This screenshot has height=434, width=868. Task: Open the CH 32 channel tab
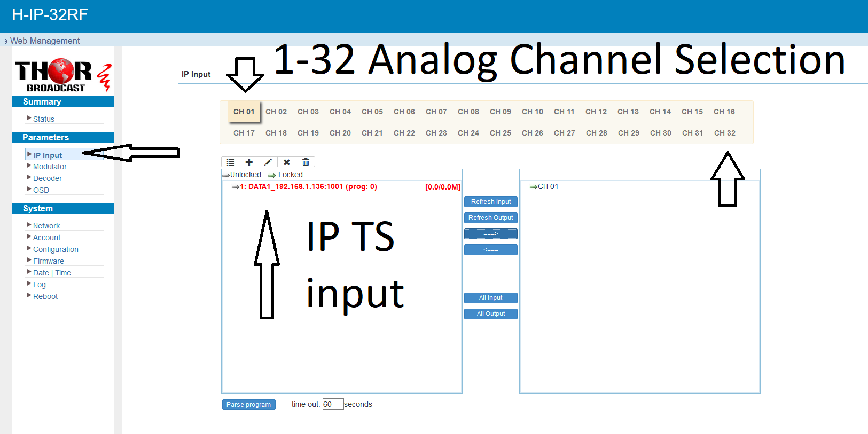coord(724,133)
